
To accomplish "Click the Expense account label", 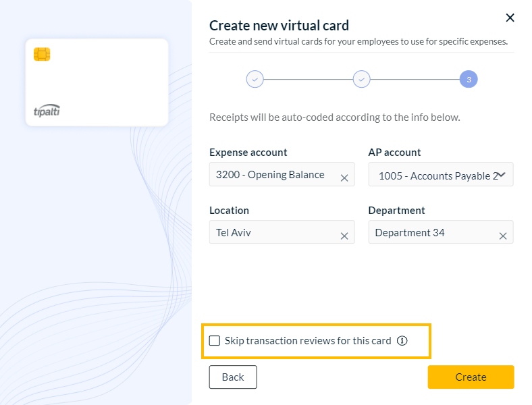I will coord(248,153).
